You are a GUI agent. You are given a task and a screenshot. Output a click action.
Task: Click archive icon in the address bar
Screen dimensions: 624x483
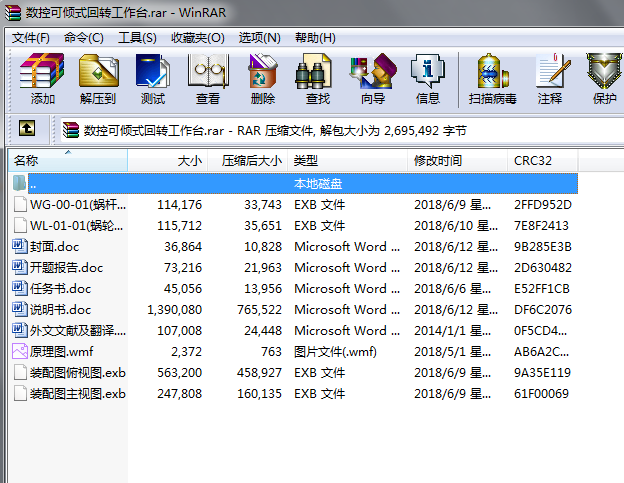click(71, 130)
